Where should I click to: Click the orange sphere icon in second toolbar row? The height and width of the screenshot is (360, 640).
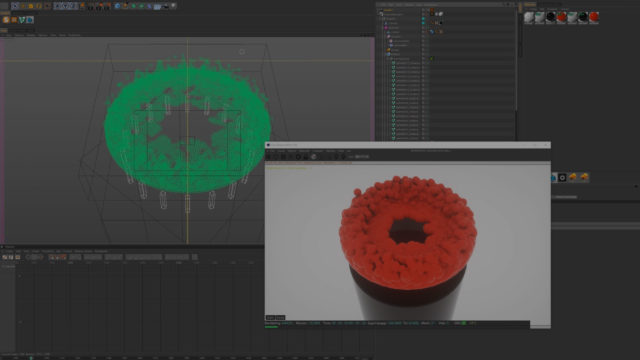click(x=6, y=20)
